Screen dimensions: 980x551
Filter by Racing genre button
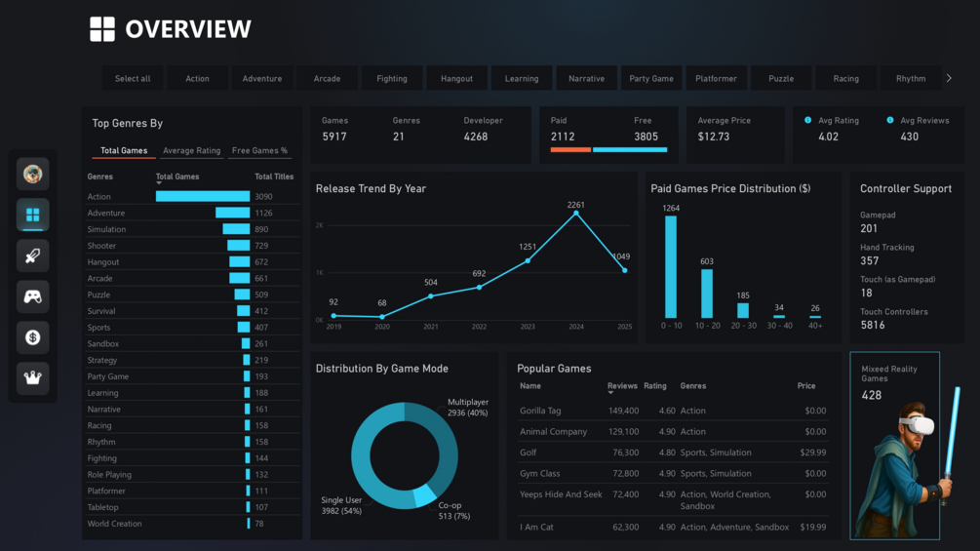[846, 79]
